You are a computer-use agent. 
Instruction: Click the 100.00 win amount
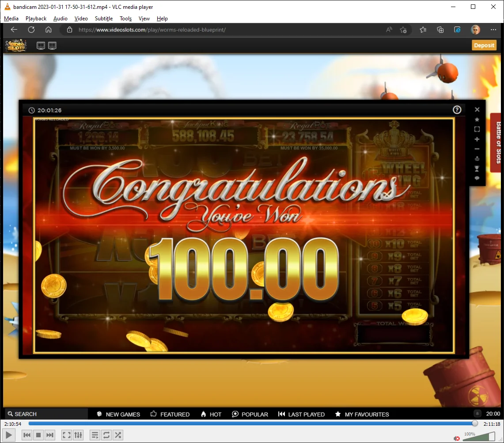click(x=244, y=270)
